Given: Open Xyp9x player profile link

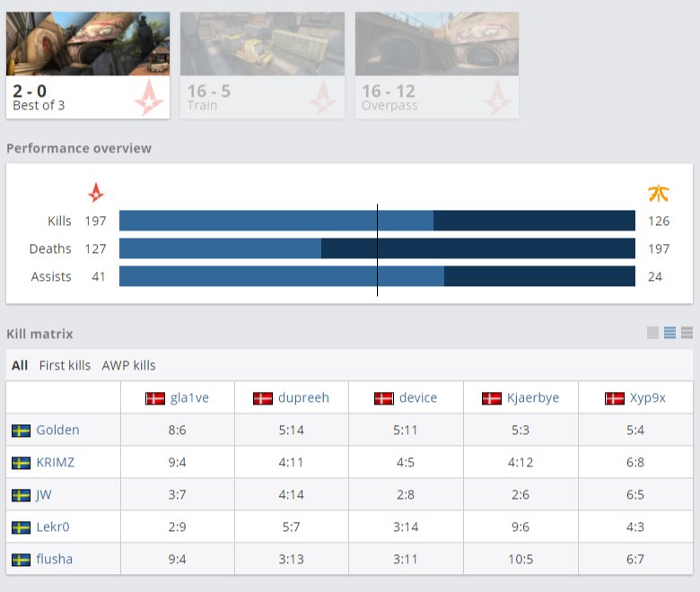Looking at the screenshot, I should coord(648,397).
